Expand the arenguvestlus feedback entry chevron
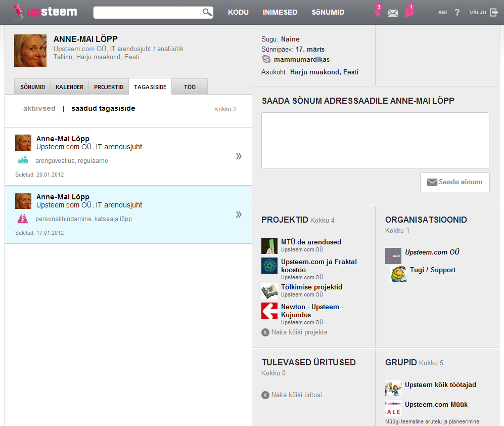Viewport: 504px width, 426px height. point(239,156)
